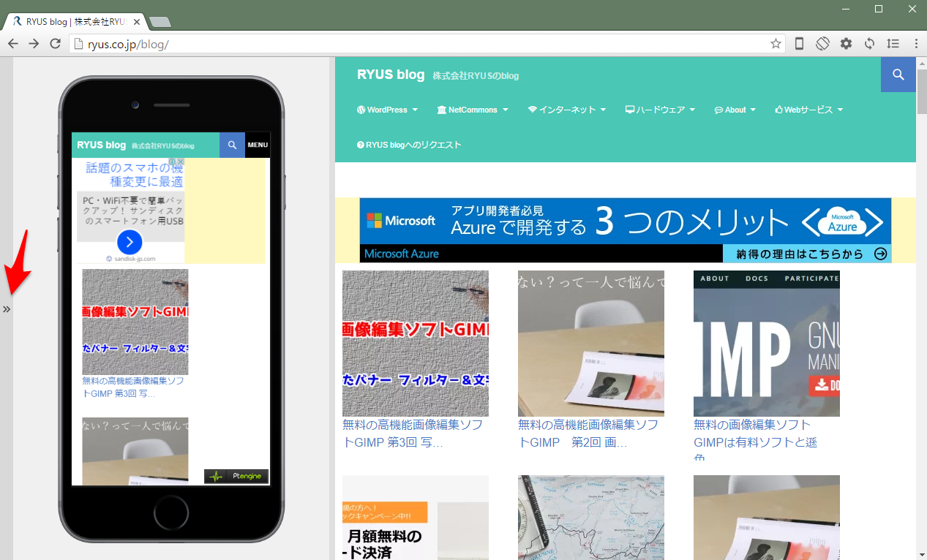Open the NetCommons dropdown menu

coord(472,110)
